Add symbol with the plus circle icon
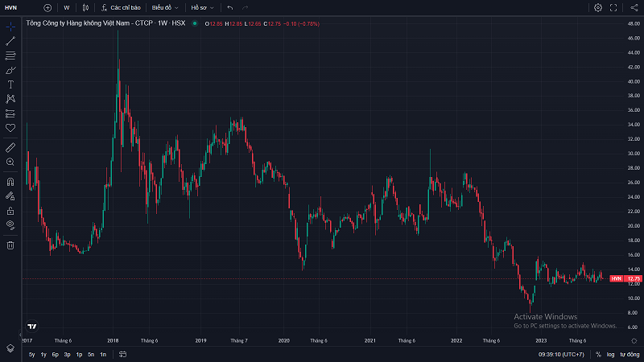Viewport: 644px width, 362px height. click(47, 7)
